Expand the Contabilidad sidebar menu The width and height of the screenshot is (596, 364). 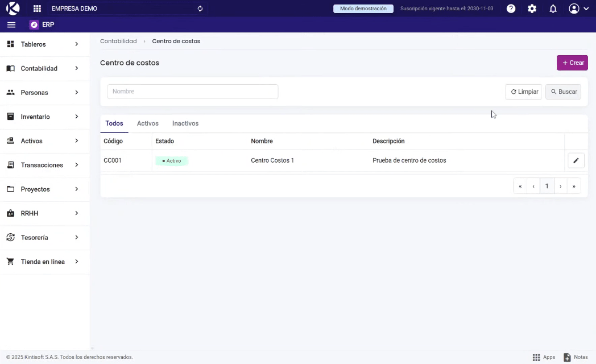[x=44, y=68]
